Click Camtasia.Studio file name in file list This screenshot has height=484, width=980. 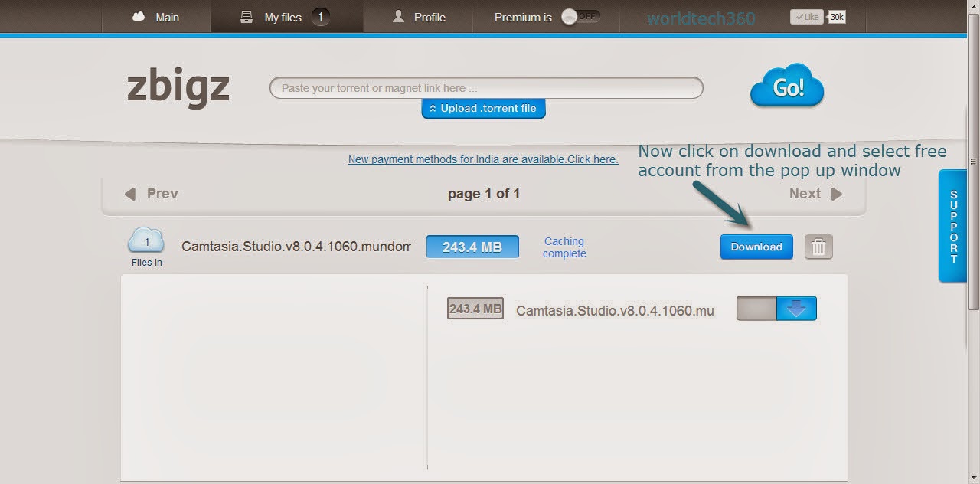pyautogui.click(x=615, y=310)
